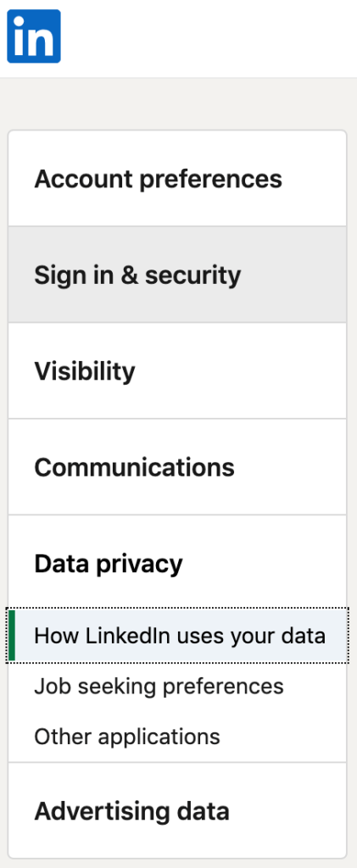Open the Account preferences section
The height and width of the screenshot is (868, 357).
[177, 179]
